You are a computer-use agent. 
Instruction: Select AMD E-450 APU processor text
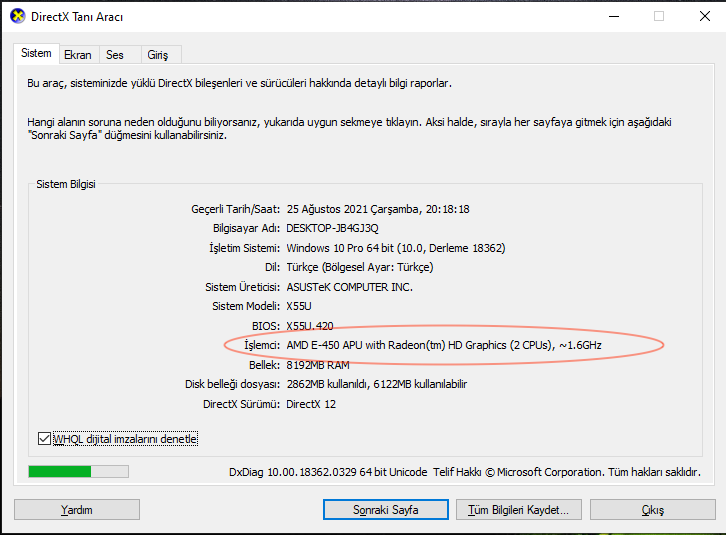(x=444, y=345)
